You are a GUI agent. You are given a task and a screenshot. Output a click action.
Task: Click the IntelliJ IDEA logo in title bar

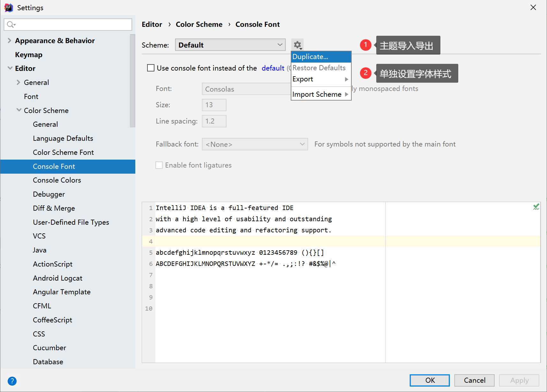pyautogui.click(x=9, y=7)
